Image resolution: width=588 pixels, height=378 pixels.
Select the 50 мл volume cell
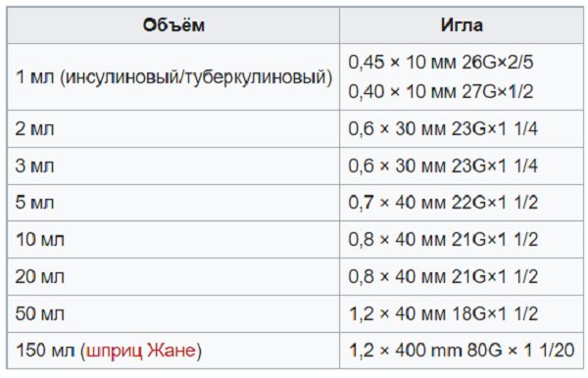173,313
